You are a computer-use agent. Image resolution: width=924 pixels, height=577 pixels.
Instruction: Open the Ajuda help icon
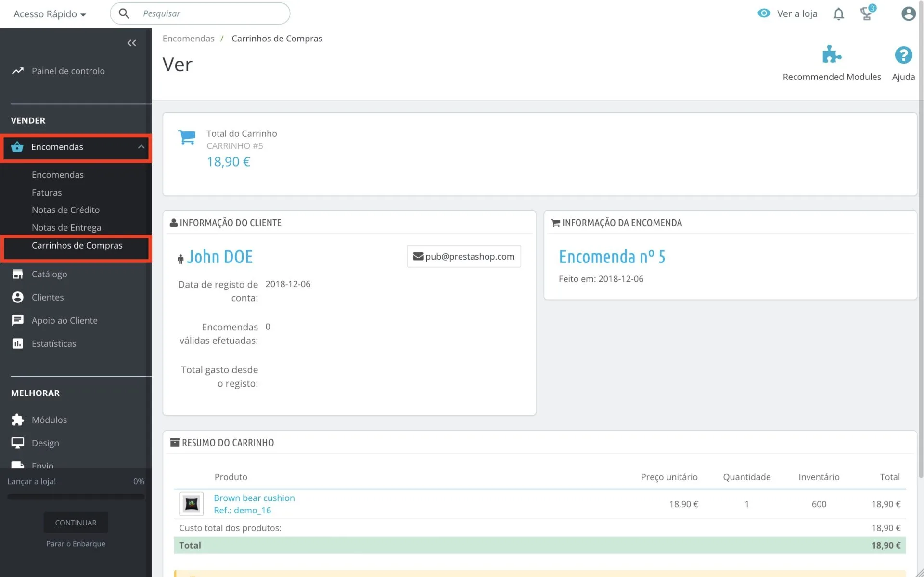pyautogui.click(x=903, y=55)
